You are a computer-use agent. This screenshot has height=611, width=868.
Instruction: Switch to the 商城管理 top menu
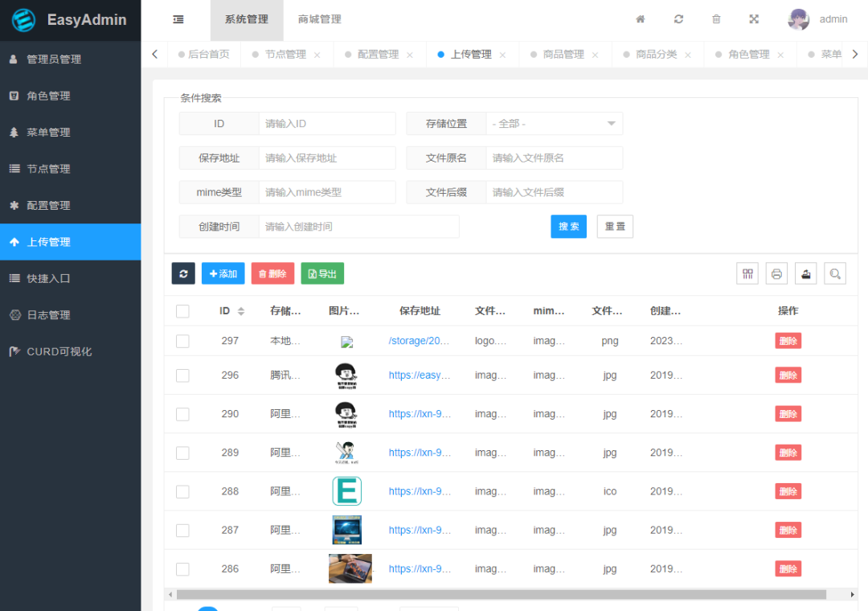319,18
